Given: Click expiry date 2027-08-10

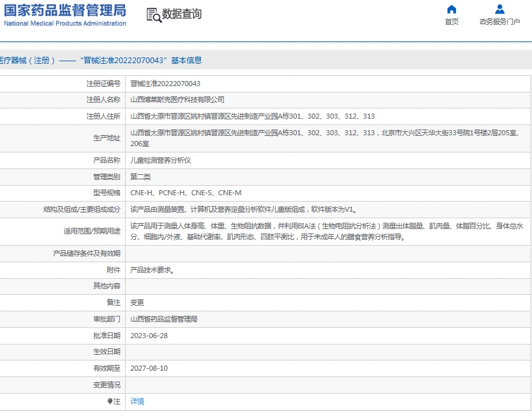Looking at the screenshot, I should click(x=149, y=368).
